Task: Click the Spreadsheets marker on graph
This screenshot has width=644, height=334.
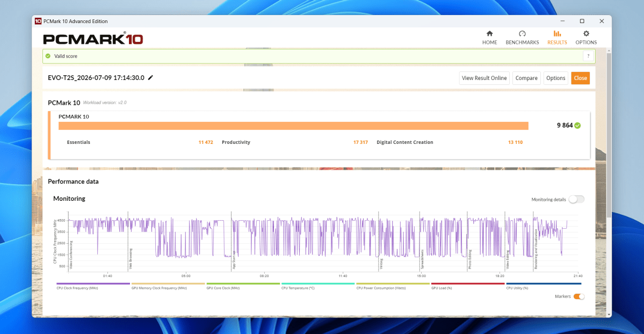Action: pos(422,259)
